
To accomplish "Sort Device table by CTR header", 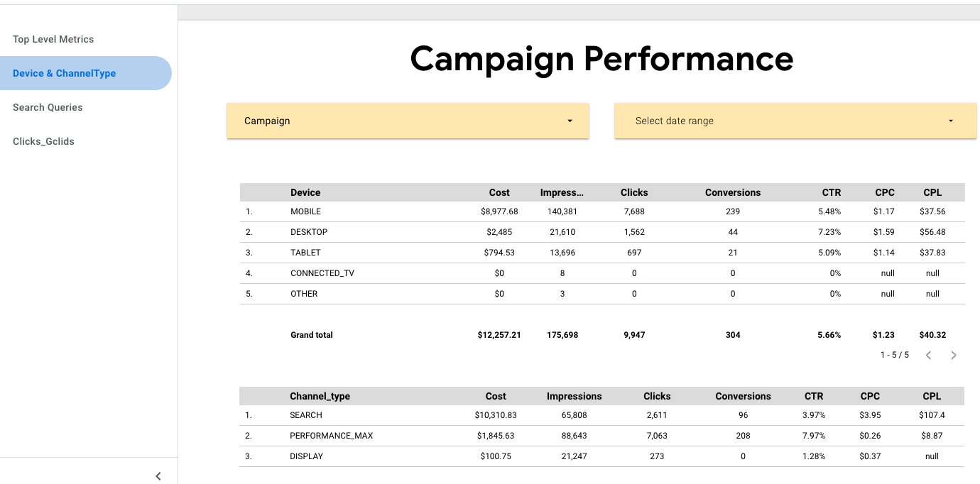I will [x=831, y=192].
